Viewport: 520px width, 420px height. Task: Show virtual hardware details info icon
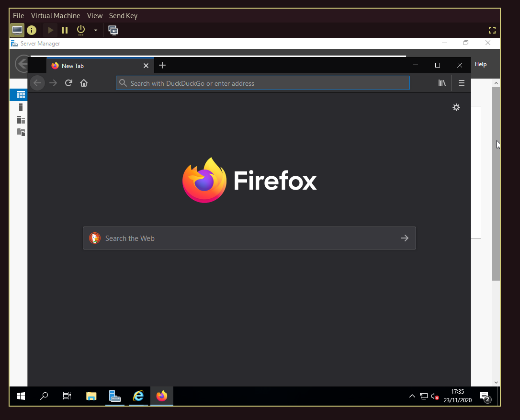tap(32, 30)
